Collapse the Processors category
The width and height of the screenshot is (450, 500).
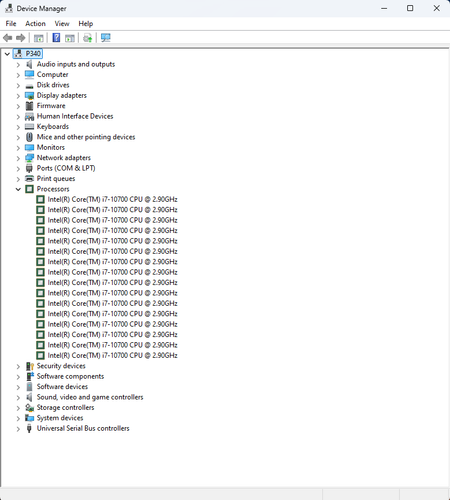click(x=18, y=189)
